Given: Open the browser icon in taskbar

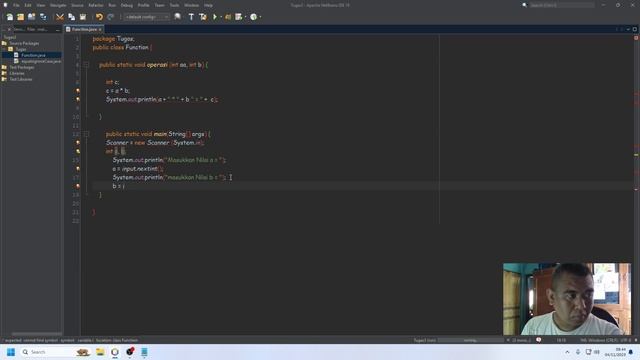Looking at the screenshot, I should 115,352.
